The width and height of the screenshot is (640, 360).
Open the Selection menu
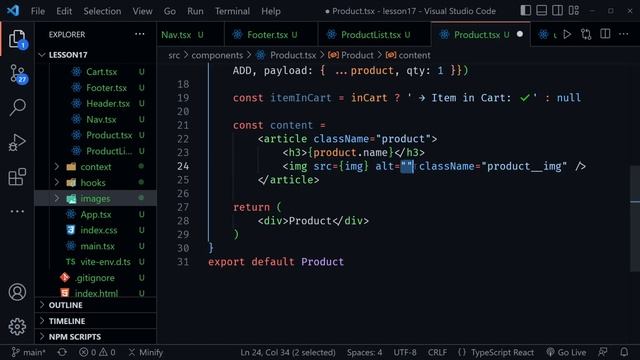[x=102, y=11]
